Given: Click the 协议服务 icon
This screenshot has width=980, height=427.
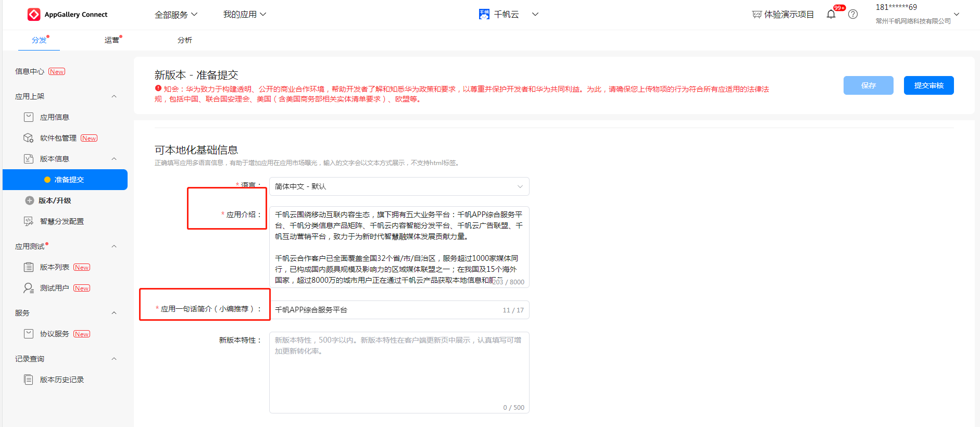Looking at the screenshot, I should point(29,334).
